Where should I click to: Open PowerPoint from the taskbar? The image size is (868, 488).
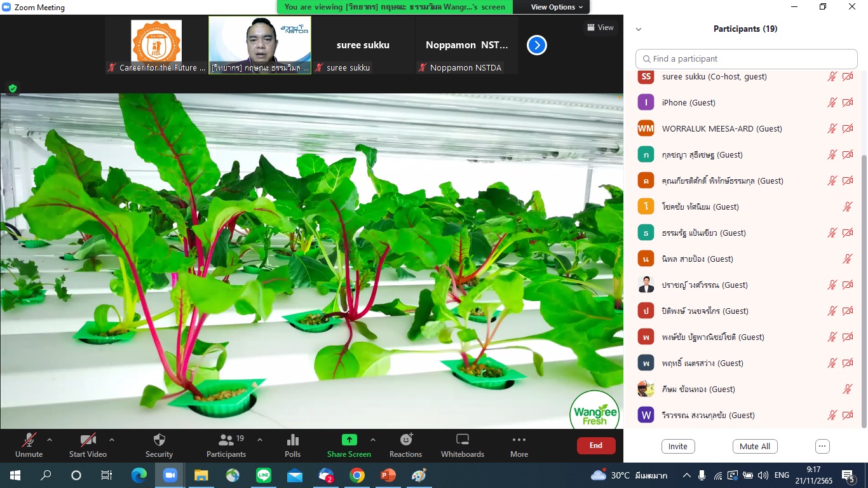pos(388,475)
